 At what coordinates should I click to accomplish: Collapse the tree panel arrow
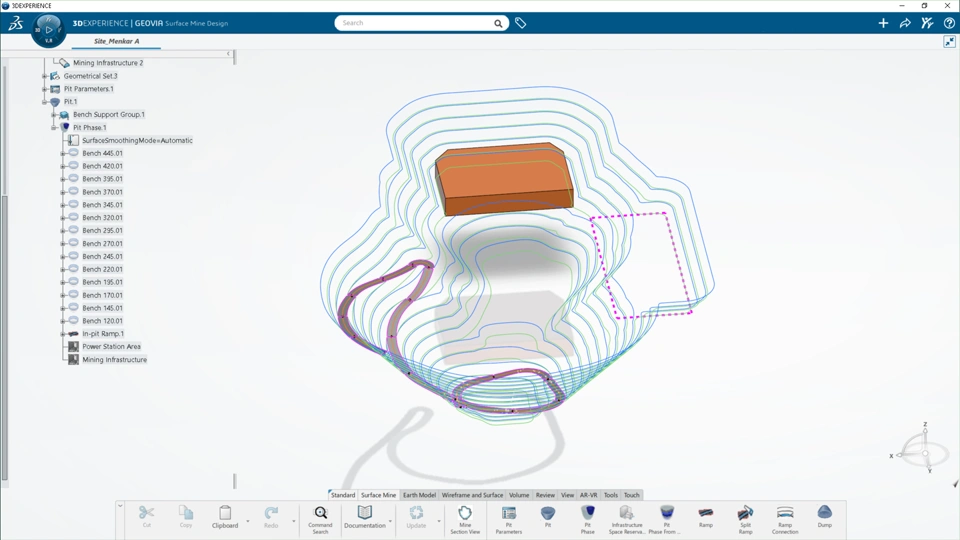click(228, 54)
